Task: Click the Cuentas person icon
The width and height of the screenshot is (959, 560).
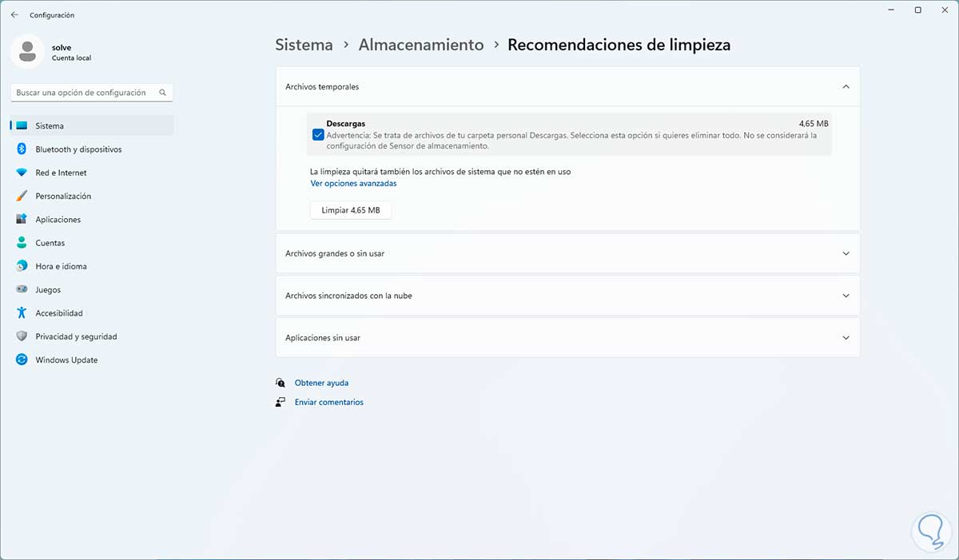Action: click(22, 243)
